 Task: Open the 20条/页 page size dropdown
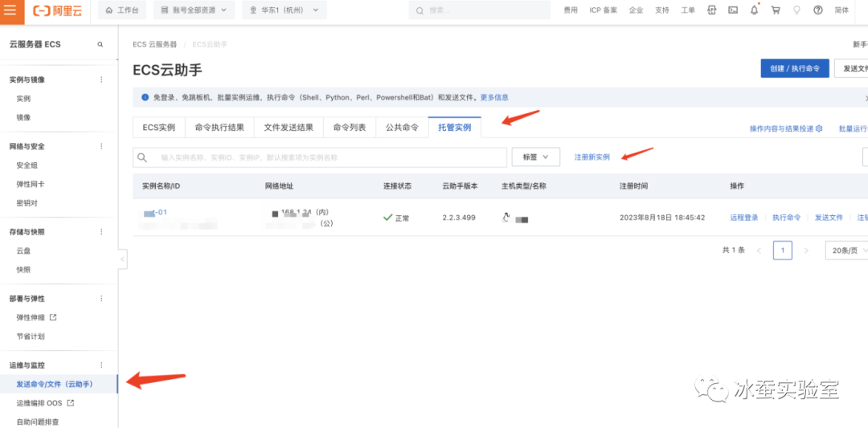(x=845, y=251)
